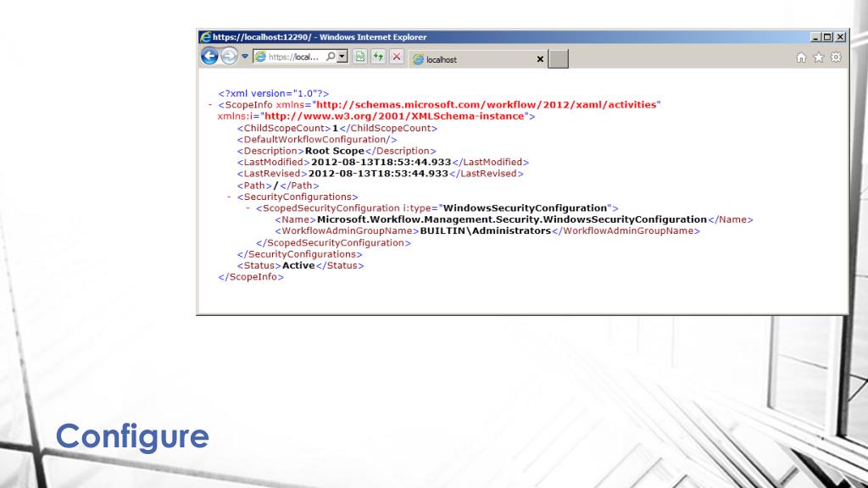
Task: Click the Compatibility View icon
Action: point(359,57)
